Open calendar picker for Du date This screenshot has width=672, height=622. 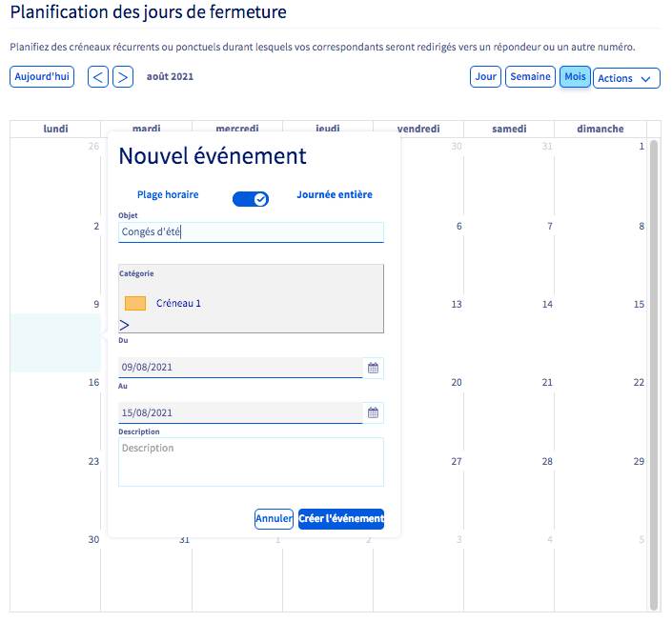373,367
